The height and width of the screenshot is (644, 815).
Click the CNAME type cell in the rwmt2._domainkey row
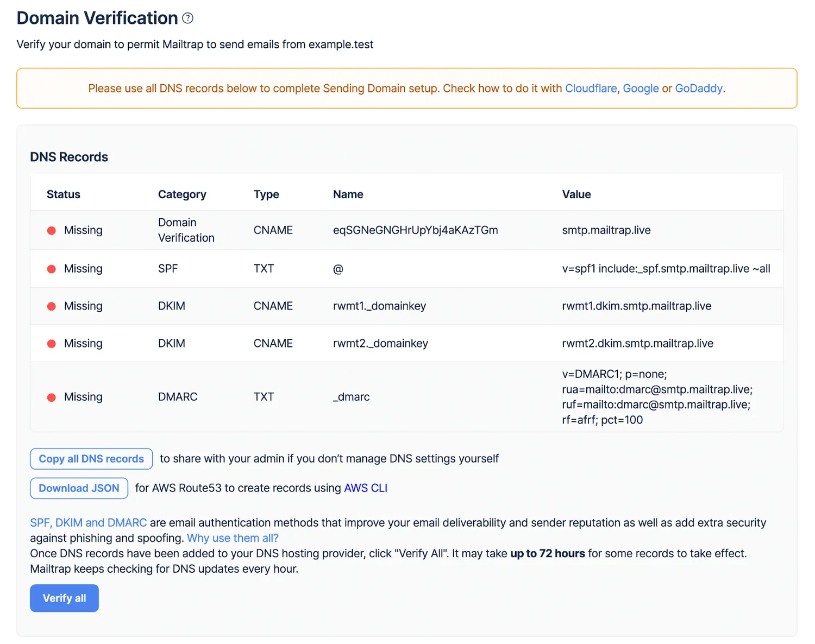273,344
